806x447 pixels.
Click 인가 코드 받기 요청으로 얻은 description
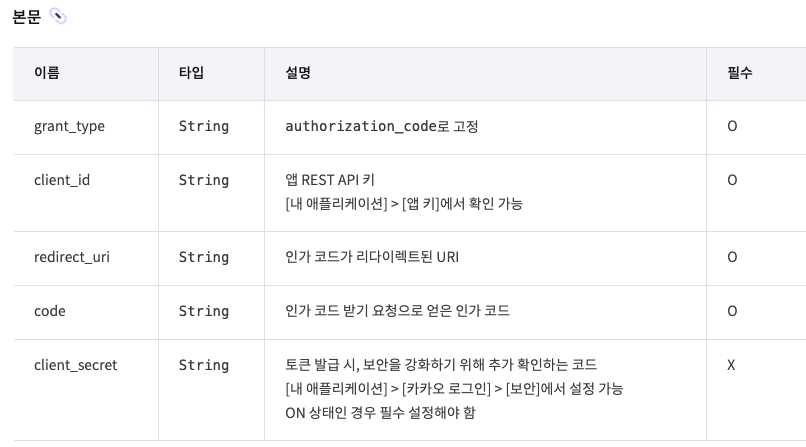(x=397, y=311)
